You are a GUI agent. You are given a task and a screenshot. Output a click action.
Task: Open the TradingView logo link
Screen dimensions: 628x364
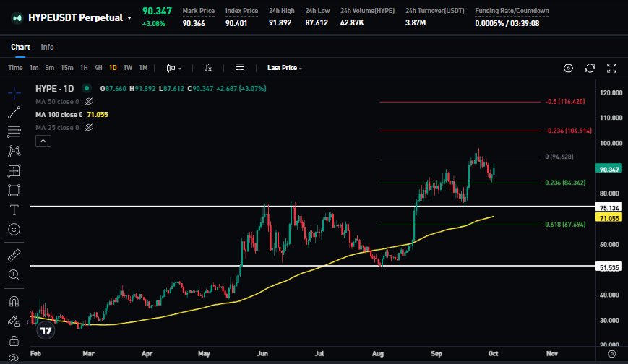[x=46, y=330]
